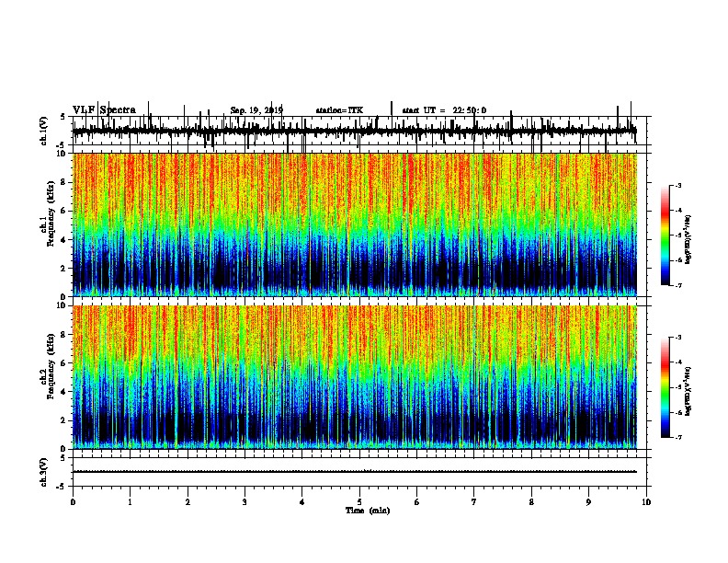This screenshot has width=728, height=563.
Task: Click the "6" kHz tick on ch.1 frequency axis
Action: click(x=64, y=211)
